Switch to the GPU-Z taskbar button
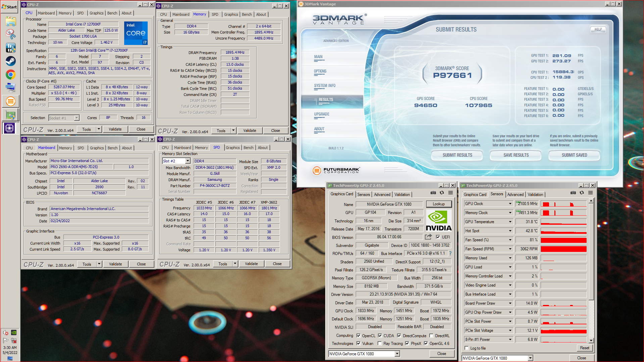This screenshot has width=644, height=362. tap(10, 115)
